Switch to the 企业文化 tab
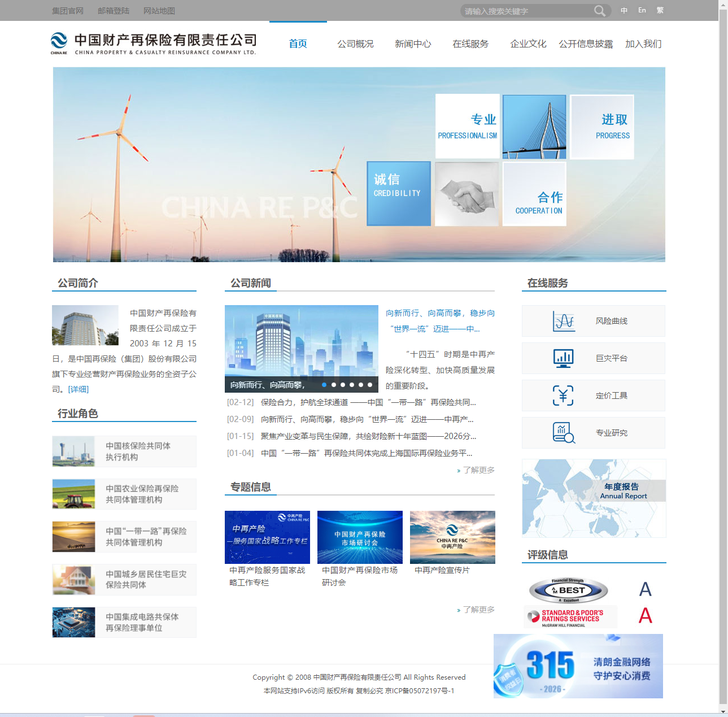This screenshot has width=728, height=717. click(x=528, y=44)
